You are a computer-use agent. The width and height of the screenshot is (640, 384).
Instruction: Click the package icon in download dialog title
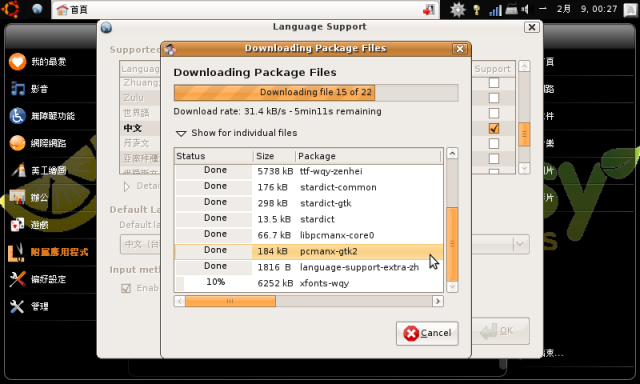[x=170, y=49]
